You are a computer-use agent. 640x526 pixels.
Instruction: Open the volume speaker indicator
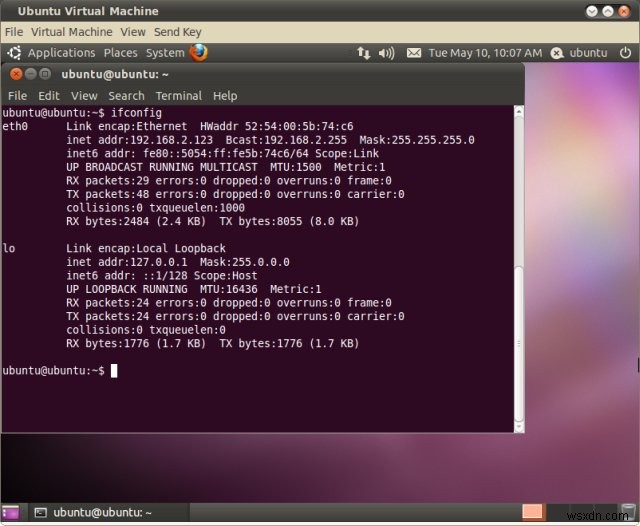[386, 53]
